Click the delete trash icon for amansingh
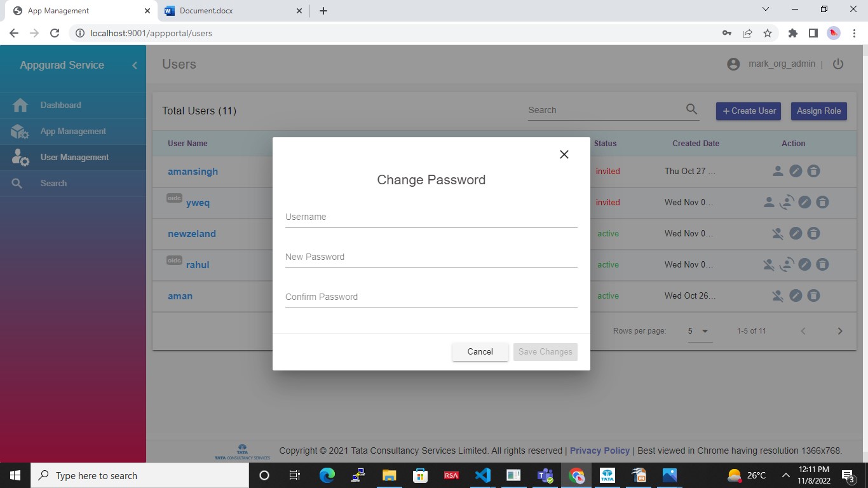Image resolution: width=868 pixels, height=488 pixels. pyautogui.click(x=813, y=171)
